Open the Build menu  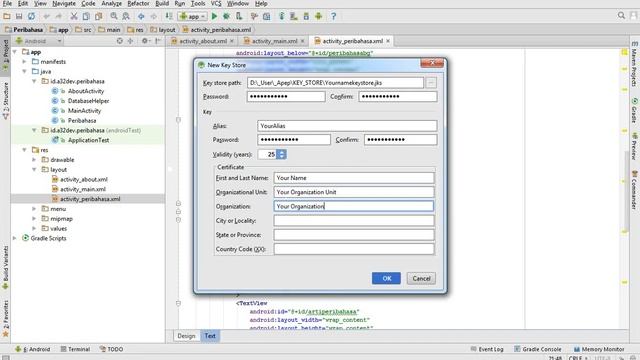point(162,4)
